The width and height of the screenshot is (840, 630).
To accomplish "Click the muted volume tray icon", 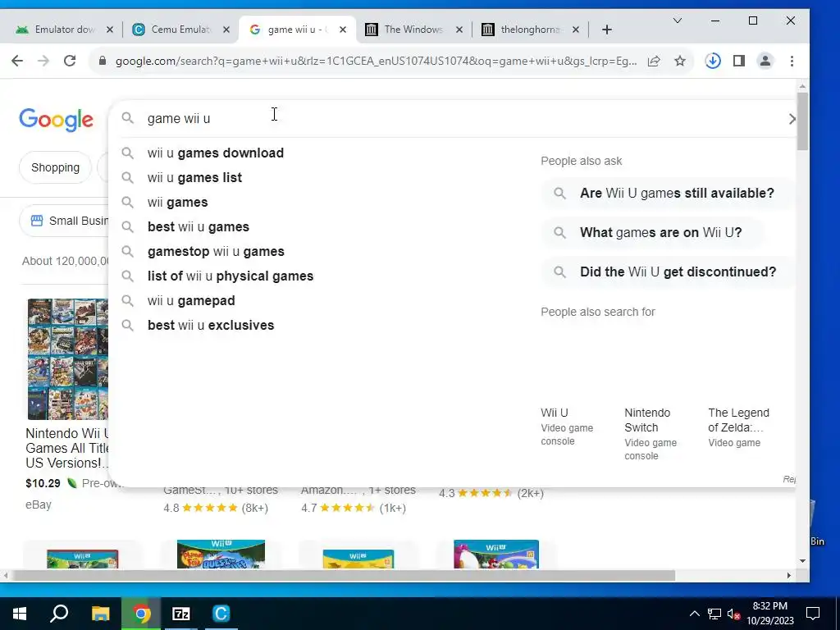I will coord(733,614).
